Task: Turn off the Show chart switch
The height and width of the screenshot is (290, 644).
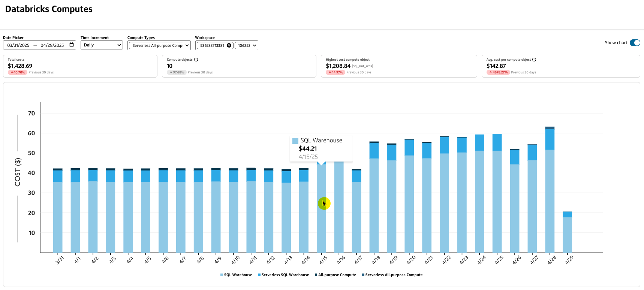Action: 635,43
